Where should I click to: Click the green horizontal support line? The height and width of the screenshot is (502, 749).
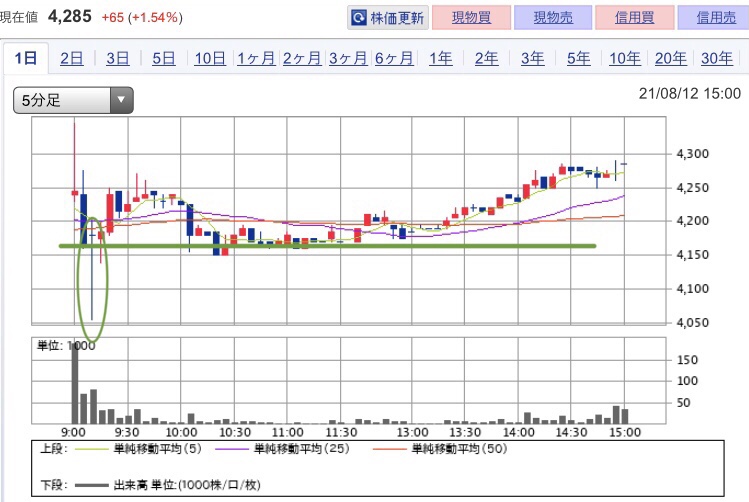click(x=327, y=246)
